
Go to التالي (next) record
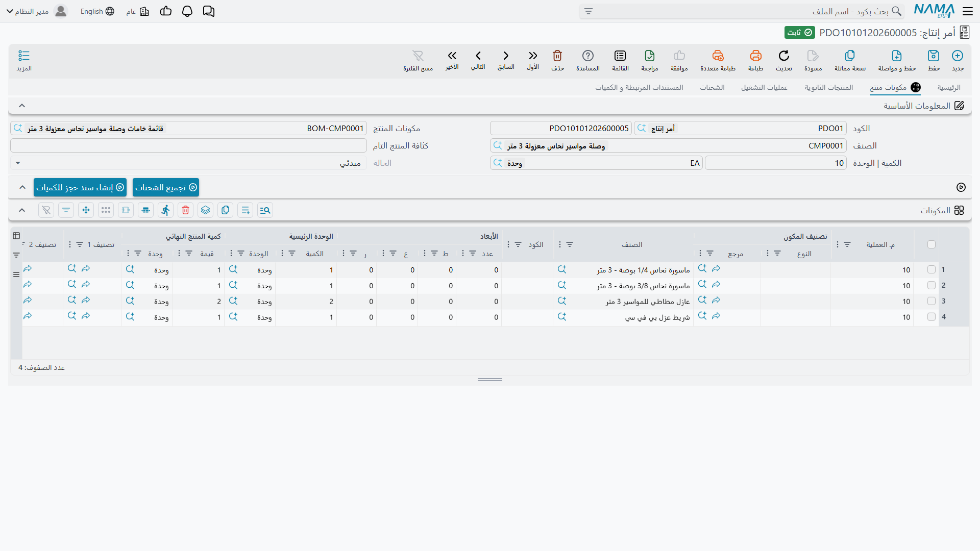click(478, 60)
